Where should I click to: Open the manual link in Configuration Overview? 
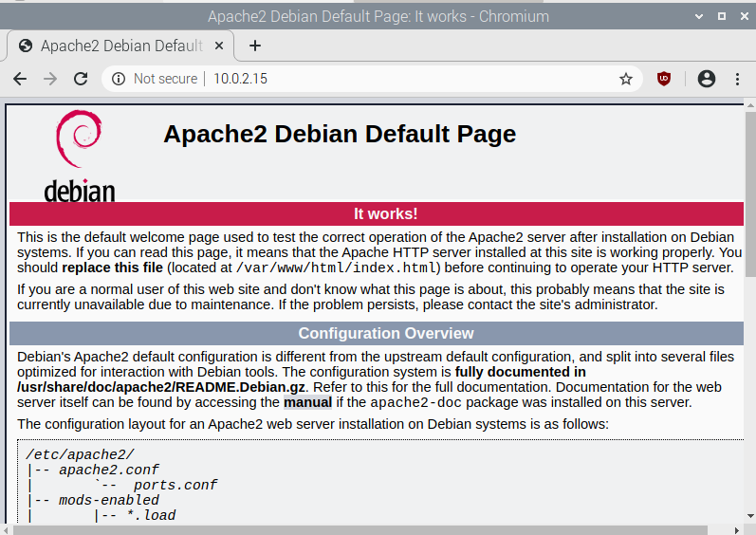pos(307,401)
